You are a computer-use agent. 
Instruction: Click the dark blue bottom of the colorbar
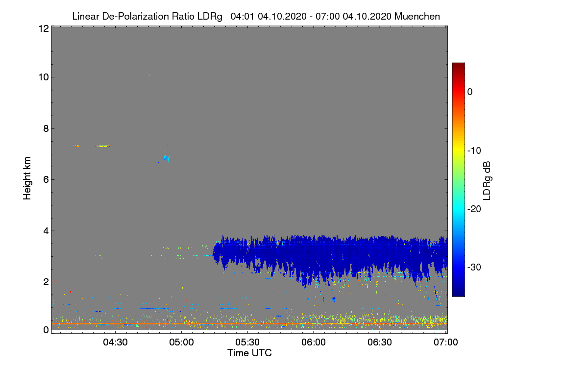click(458, 292)
